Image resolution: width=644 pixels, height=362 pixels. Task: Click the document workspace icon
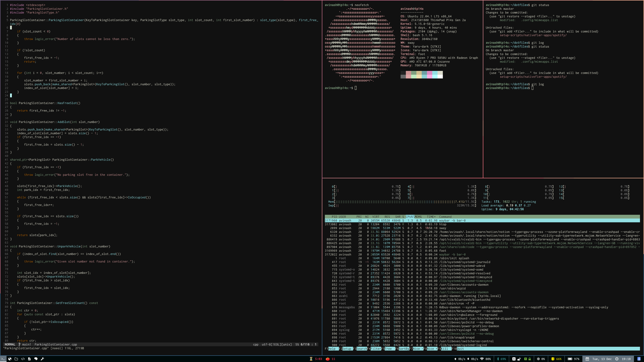click(x=29, y=359)
